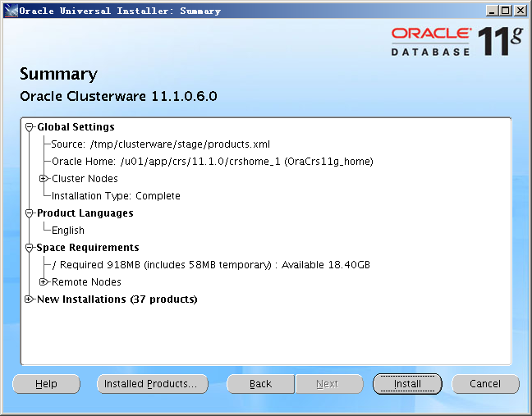The image size is (532, 416).
Task: Go Back to the previous step
Action: [260, 384]
